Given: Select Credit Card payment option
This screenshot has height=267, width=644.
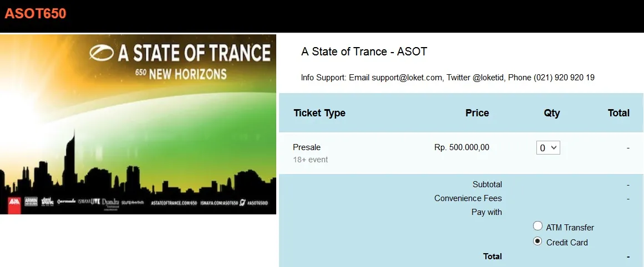Looking at the screenshot, I should coord(537,242).
